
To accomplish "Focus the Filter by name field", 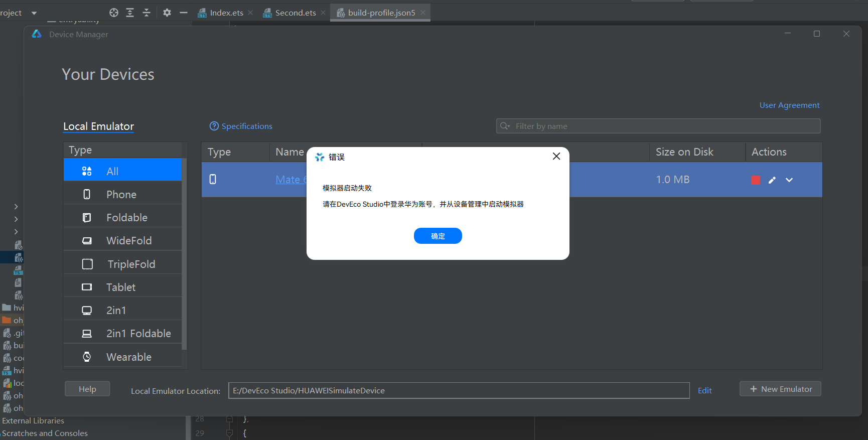I will click(x=658, y=126).
